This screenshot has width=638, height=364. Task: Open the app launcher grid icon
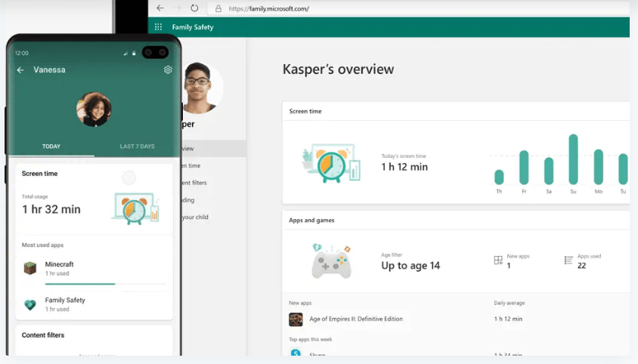[x=158, y=27]
